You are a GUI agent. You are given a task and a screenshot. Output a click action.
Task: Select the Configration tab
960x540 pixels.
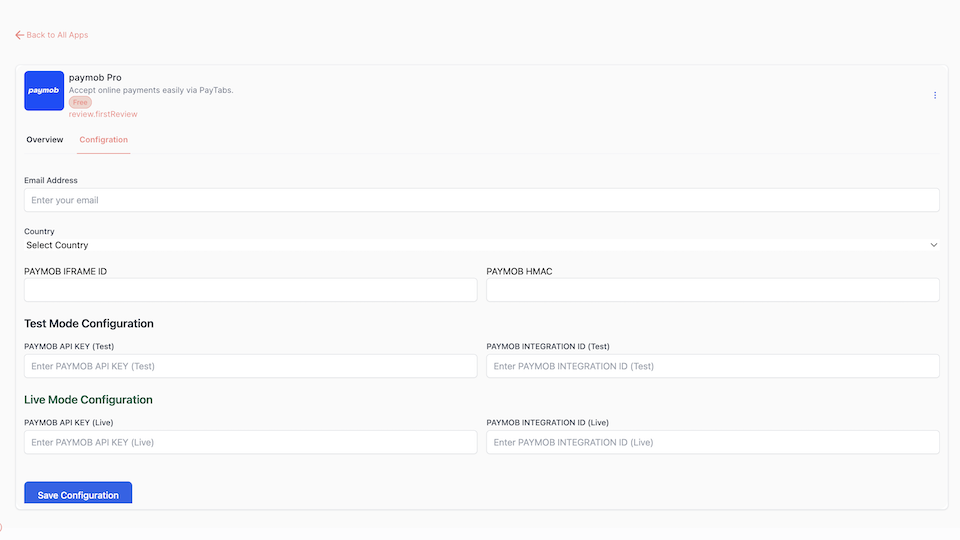(x=103, y=140)
